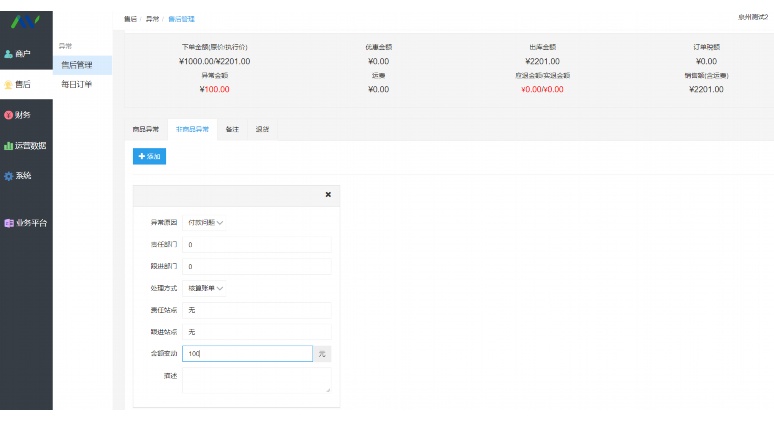The height and width of the screenshot is (421, 774).
Task: Click the 跟进站点 input field
Action: tap(257, 332)
